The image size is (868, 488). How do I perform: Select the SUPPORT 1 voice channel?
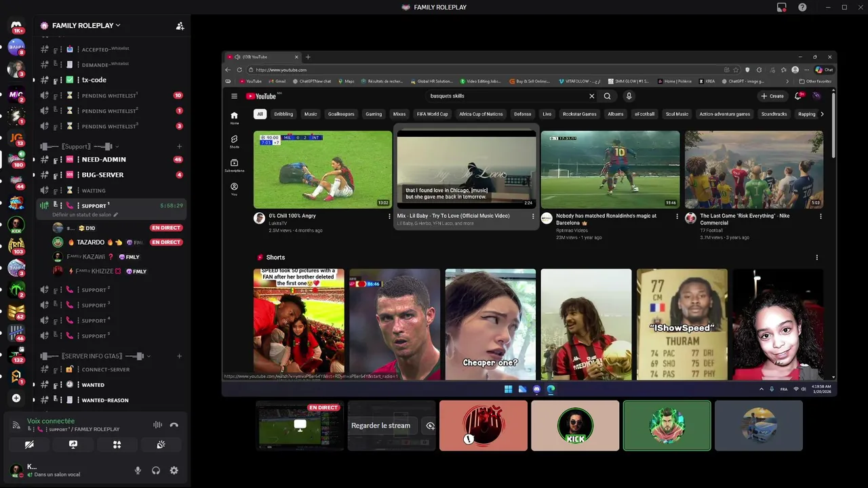112,205
